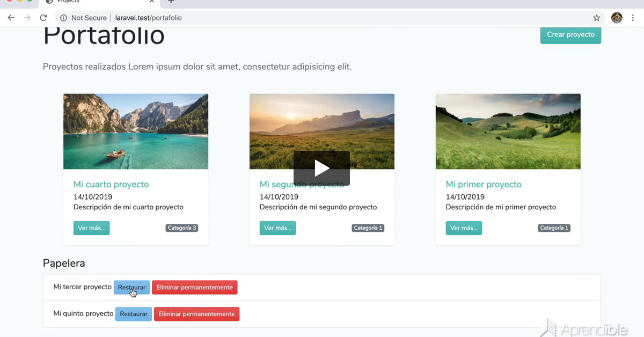This screenshot has width=644, height=337.
Task: Click the Papelera heading
Action: coord(64,263)
